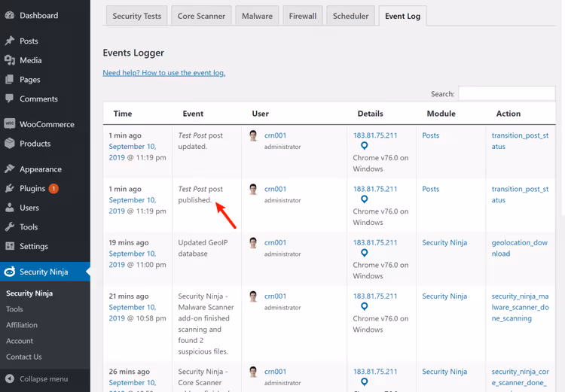Click the Users person icon
This screenshot has width=565, height=392.
point(10,208)
